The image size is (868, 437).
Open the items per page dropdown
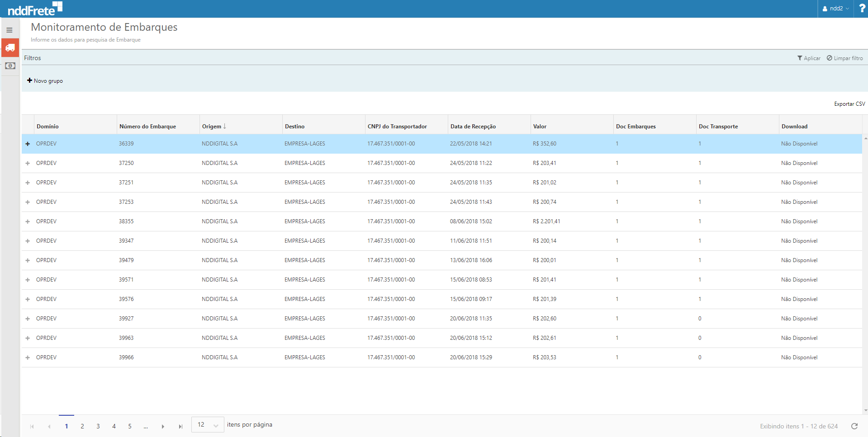208,425
